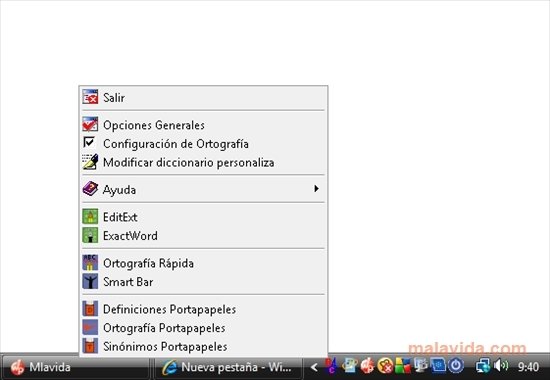
Task: Toggle the Configuración de Ortografía checkbox icon
Action: coord(89,143)
